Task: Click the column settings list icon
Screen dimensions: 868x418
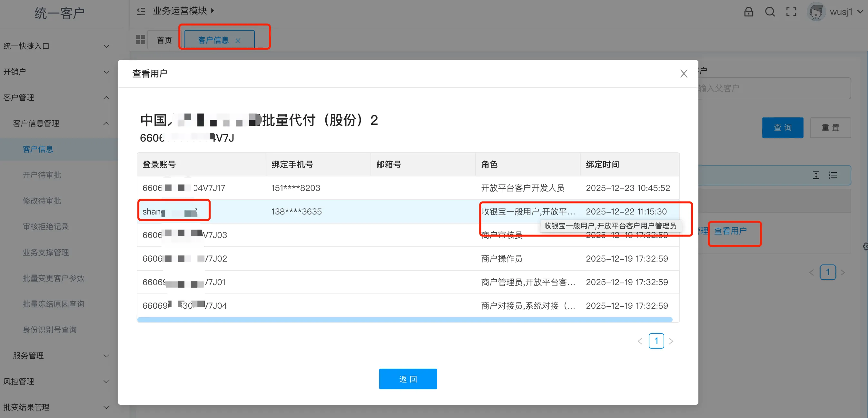Action: click(x=833, y=175)
